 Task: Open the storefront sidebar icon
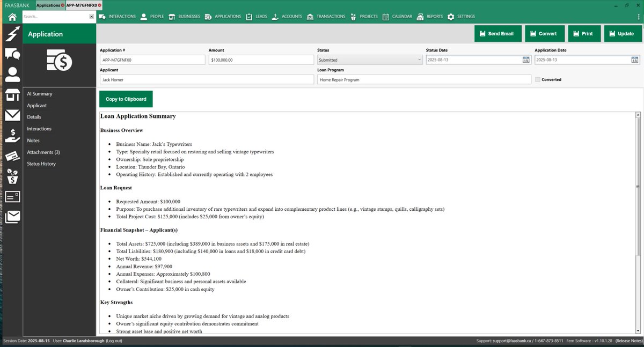pyautogui.click(x=12, y=95)
